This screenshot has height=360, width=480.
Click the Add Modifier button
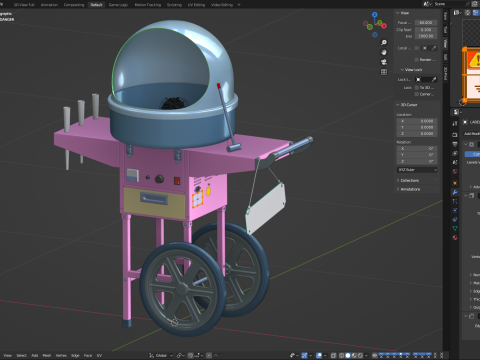(x=472, y=134)
